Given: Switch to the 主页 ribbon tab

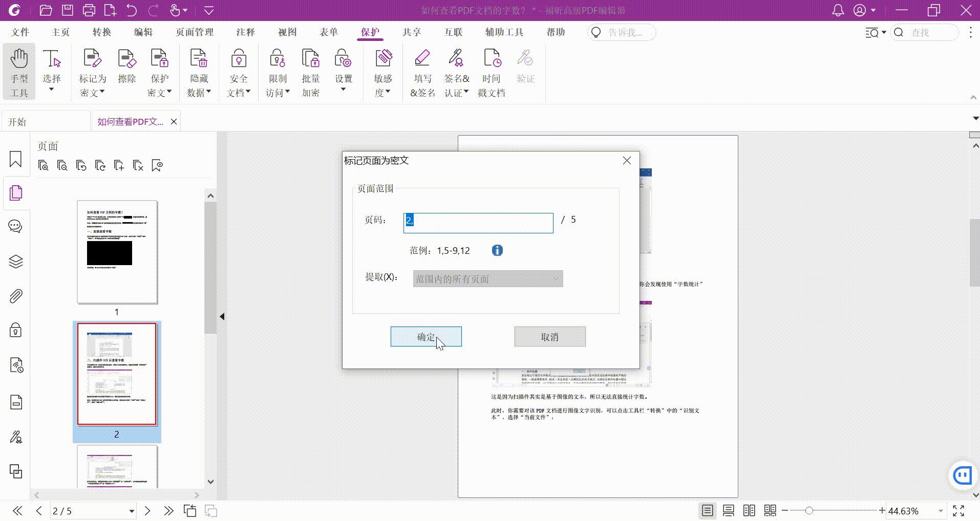Looking at the screenshot, I should 60,32.
